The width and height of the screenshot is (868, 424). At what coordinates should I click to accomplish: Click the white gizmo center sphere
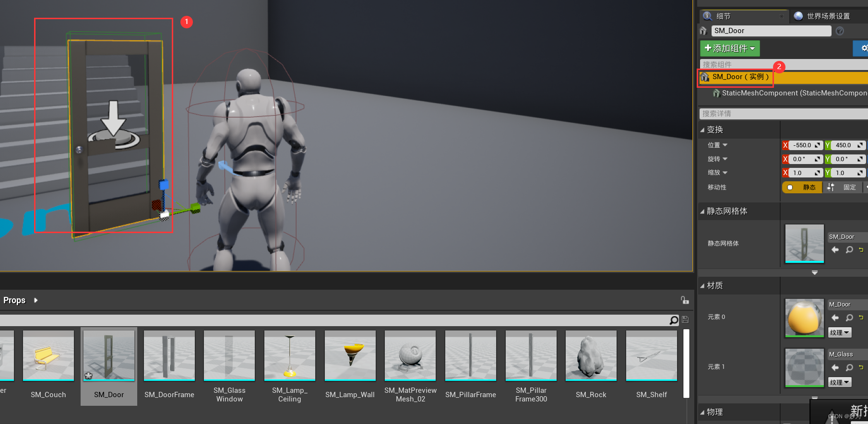165,215
